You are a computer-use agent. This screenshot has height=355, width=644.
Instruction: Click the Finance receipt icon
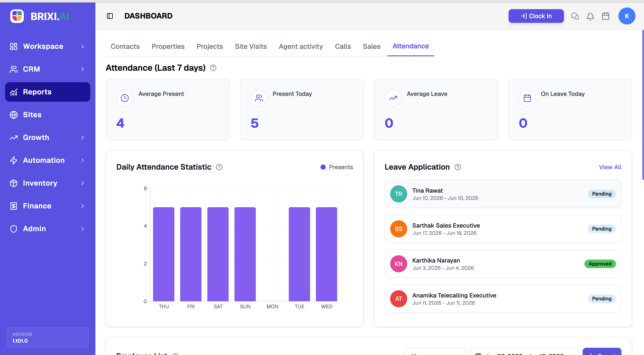(x=13, y=206)
